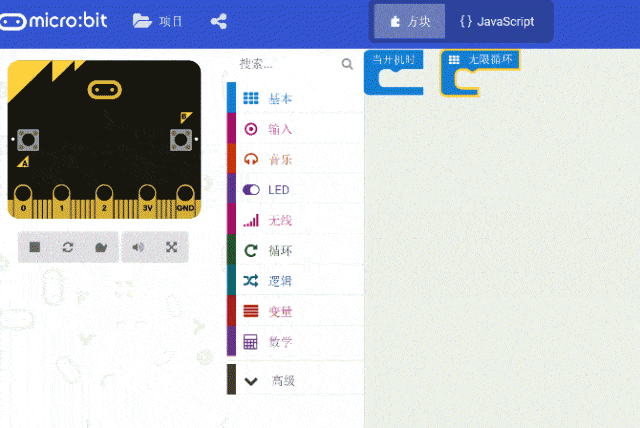Image resolution: width=640 pixels, height=428 pixels.
Task: Open the 基本 basic blocks category
Action: (281, 98)
